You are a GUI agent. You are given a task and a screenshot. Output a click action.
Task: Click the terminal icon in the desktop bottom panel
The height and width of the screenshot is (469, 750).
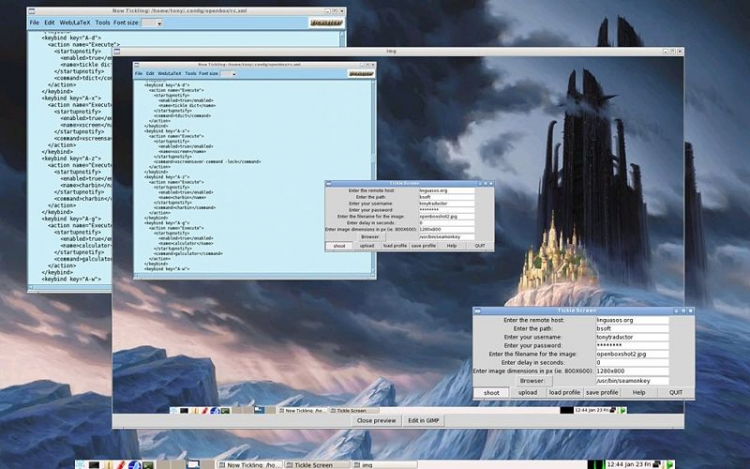[x=95, y=464]
